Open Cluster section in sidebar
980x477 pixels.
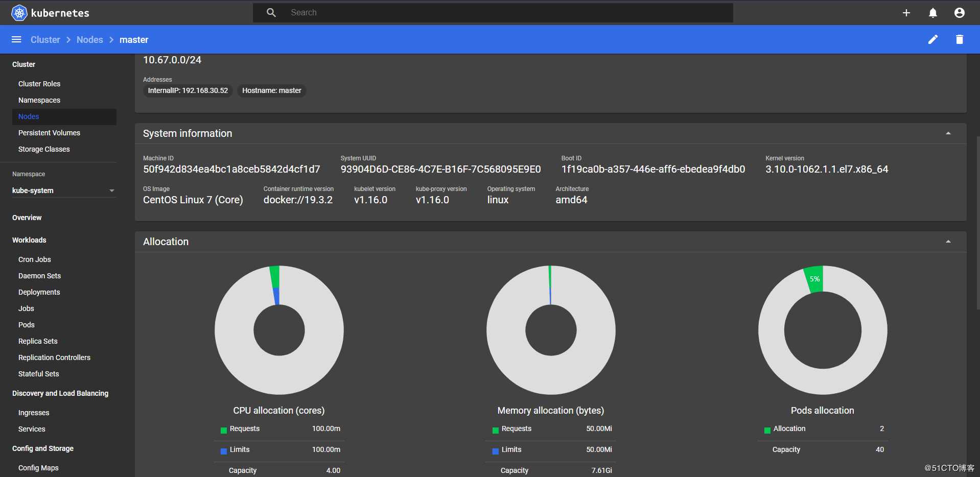[24, 64]
